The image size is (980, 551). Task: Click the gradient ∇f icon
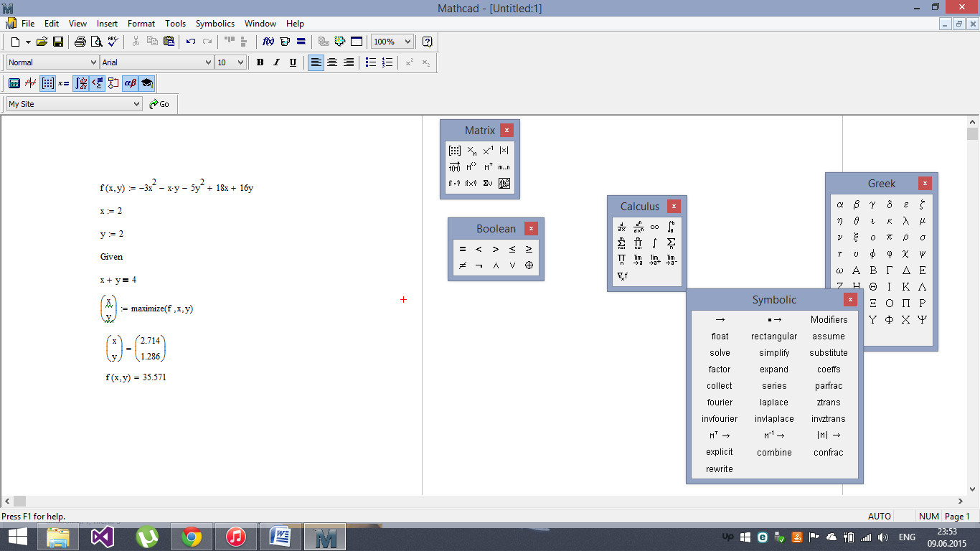point(622,275)
